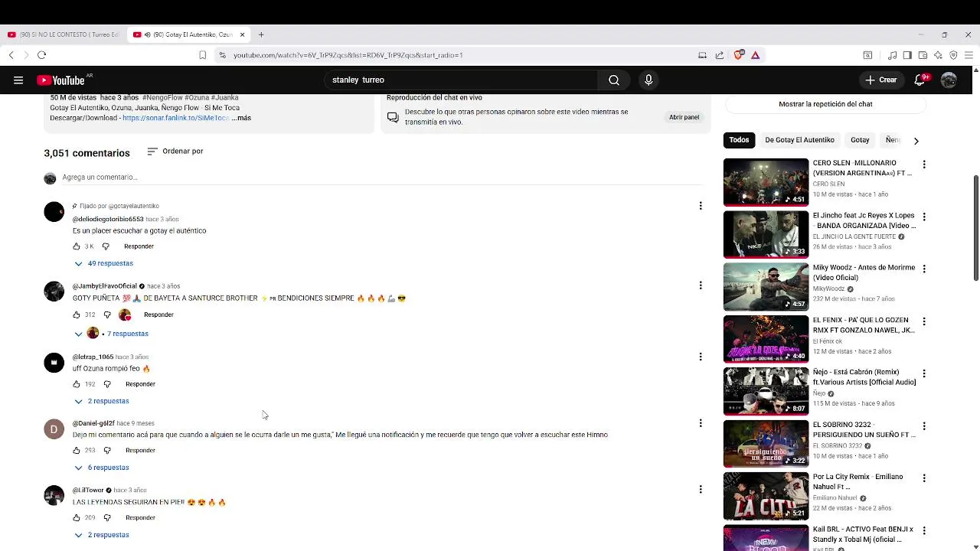
Task: Click the page vertical scrollbar thumb
Action: (x=975, y=228)
